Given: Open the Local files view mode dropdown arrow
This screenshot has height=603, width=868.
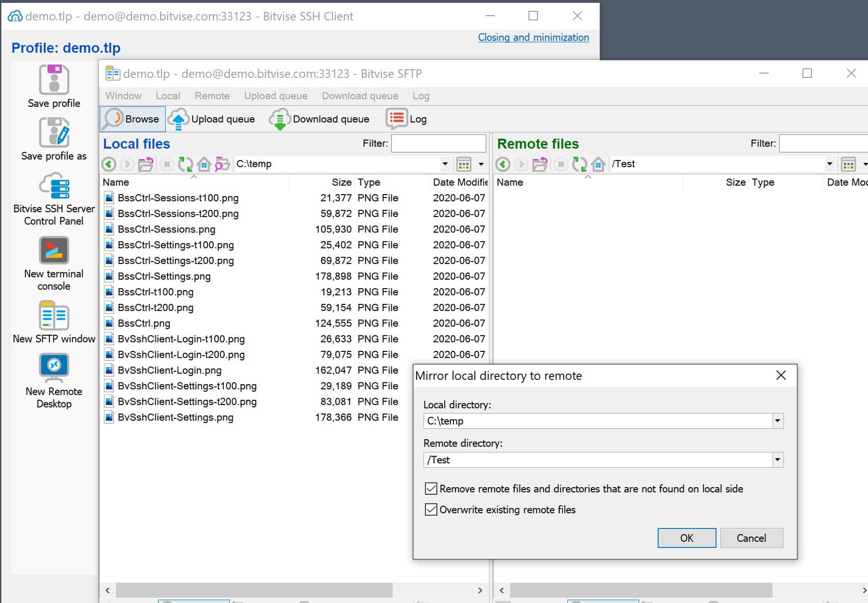Looking at the screenshot, I should coord(481,164).
